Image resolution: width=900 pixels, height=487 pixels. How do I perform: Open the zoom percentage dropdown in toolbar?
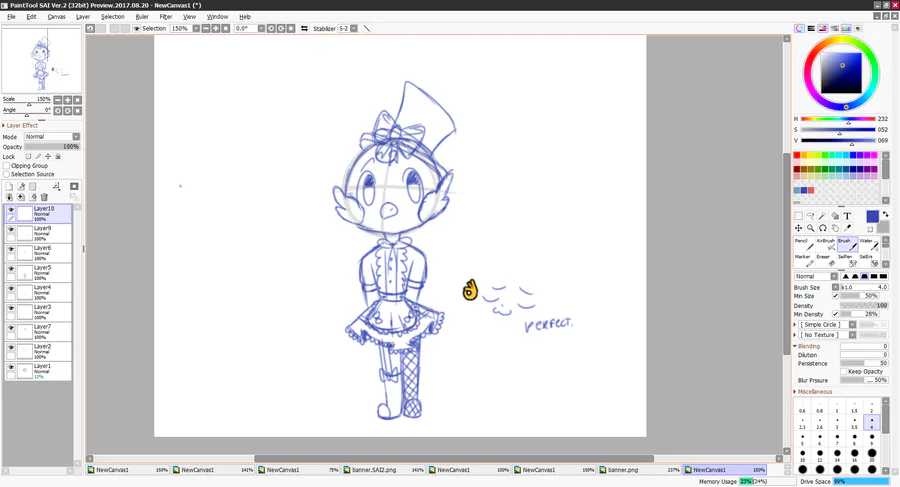tap(196, 28)
